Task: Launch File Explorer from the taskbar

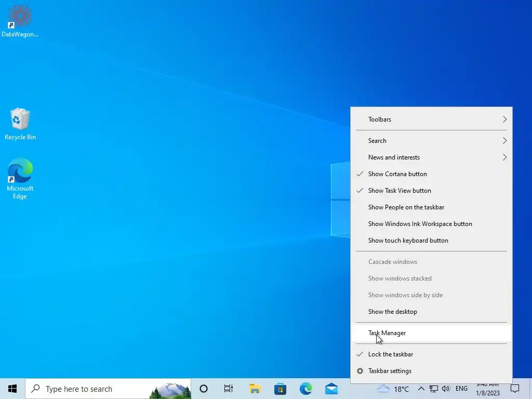Action: 255,389
